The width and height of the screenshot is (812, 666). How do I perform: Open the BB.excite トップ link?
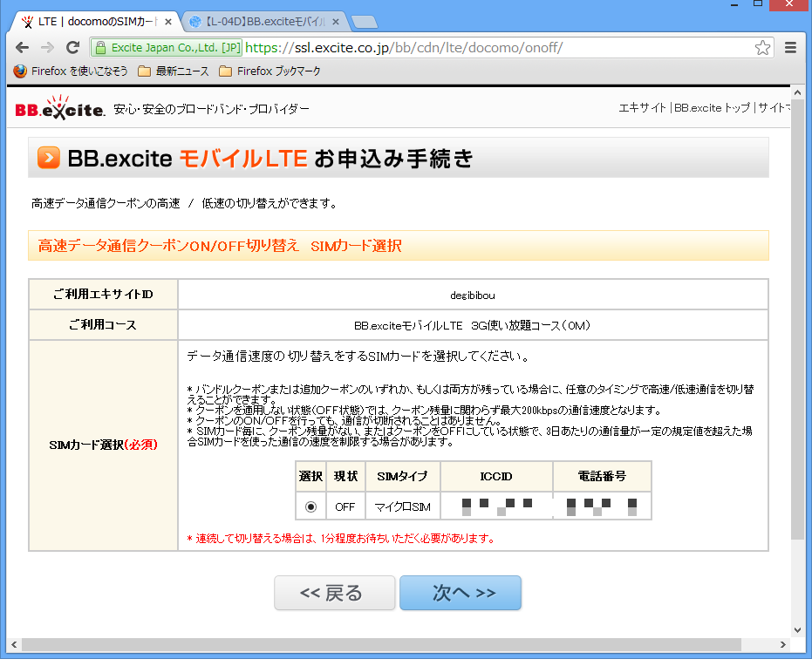(x=712, y=107)
